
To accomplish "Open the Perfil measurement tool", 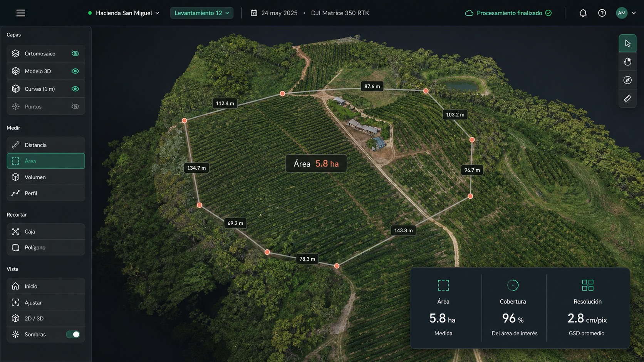I will pos(46,193).
